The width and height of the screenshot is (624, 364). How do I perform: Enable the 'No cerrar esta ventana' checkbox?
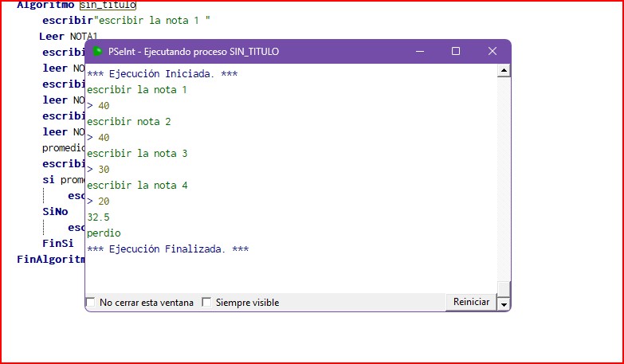click(91, 303)
